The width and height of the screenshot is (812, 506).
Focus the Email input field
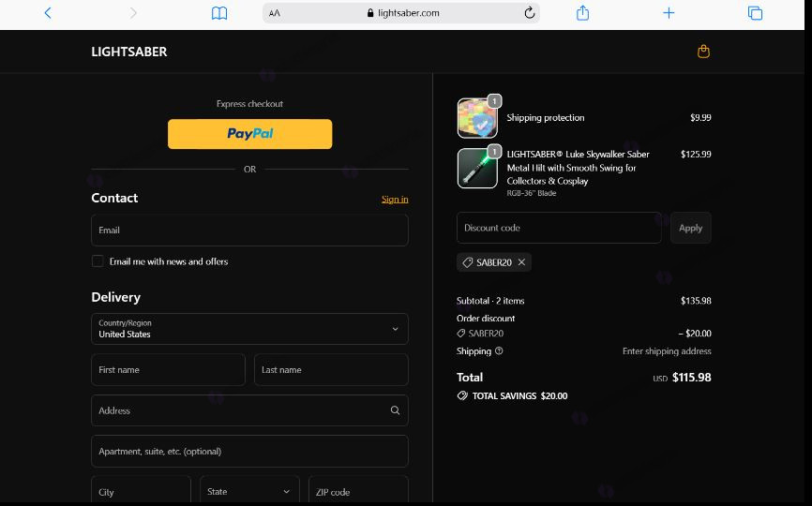(249, 231)
